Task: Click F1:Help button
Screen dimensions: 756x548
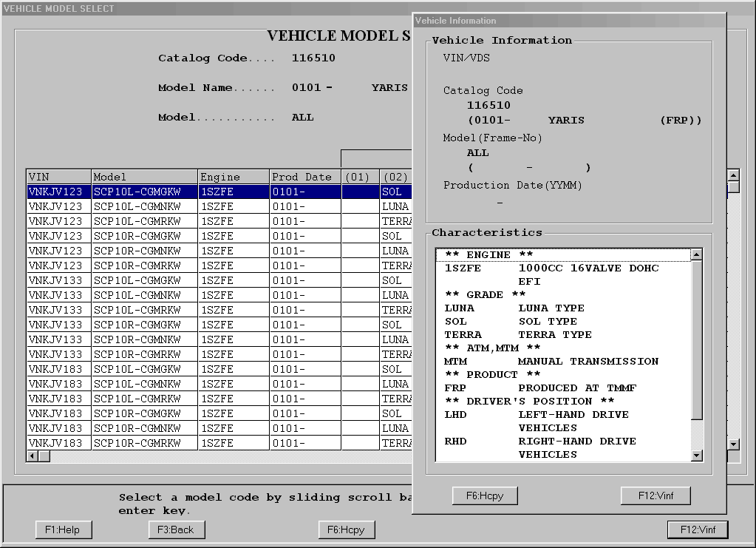Action: pos(64,530)
